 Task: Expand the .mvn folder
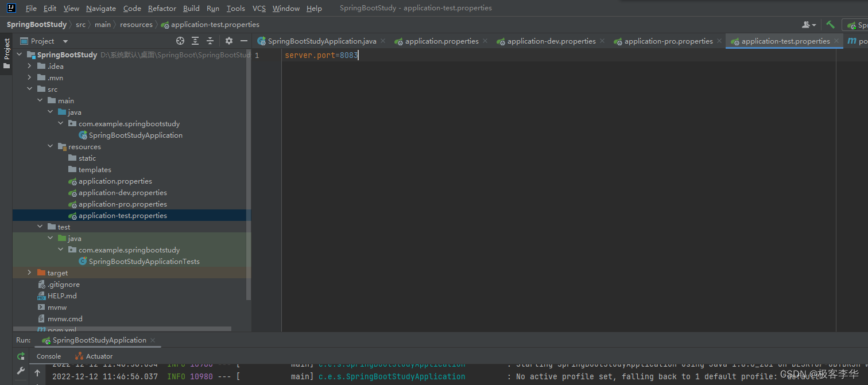tap(30, 78)
